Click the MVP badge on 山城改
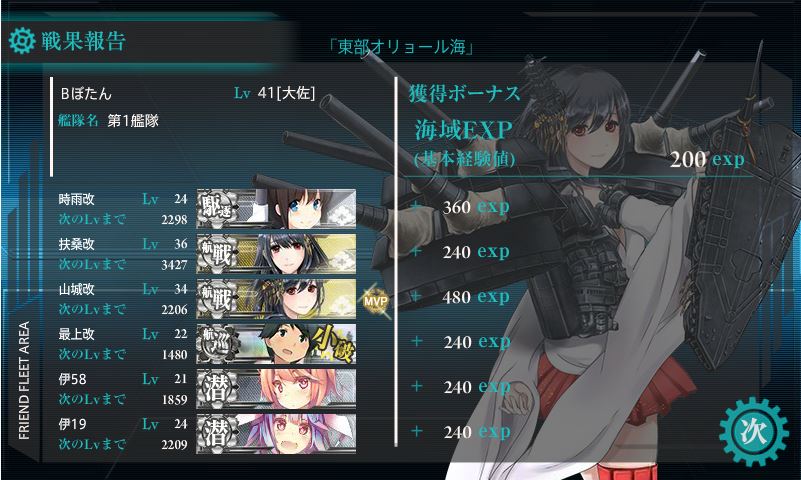 click(375, 301)
